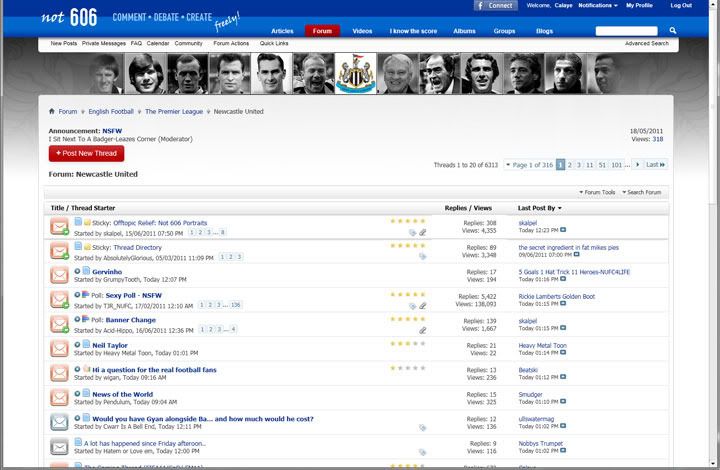
Task: Open the Calendar link
Action: click(158, 43)
